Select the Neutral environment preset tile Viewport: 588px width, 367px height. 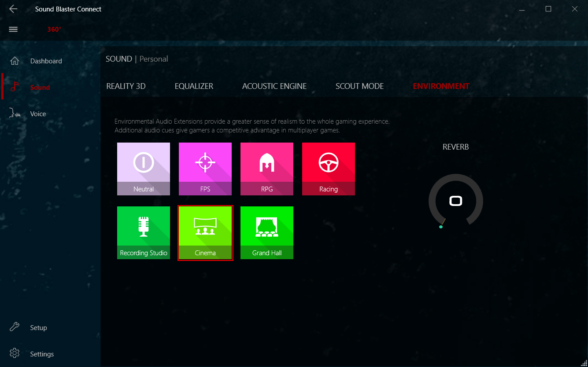click(144, 169)
